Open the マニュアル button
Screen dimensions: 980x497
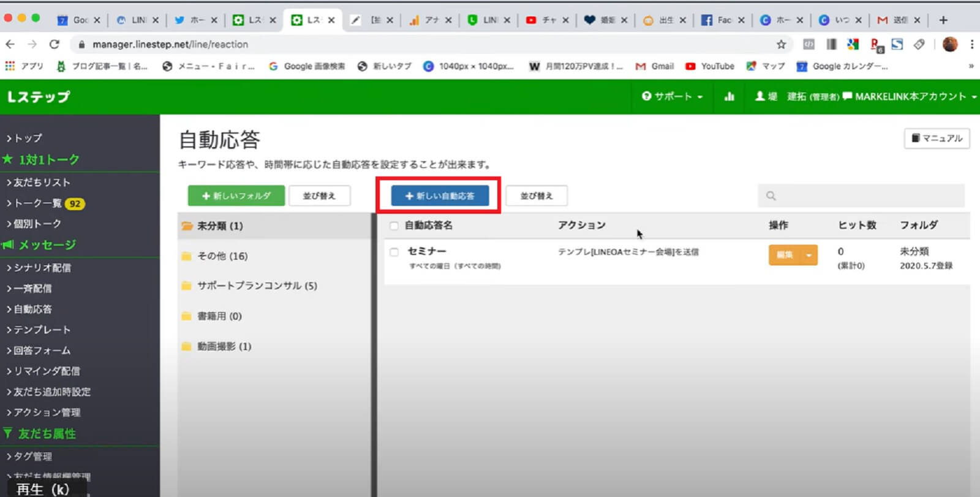[x=937, y=138]
